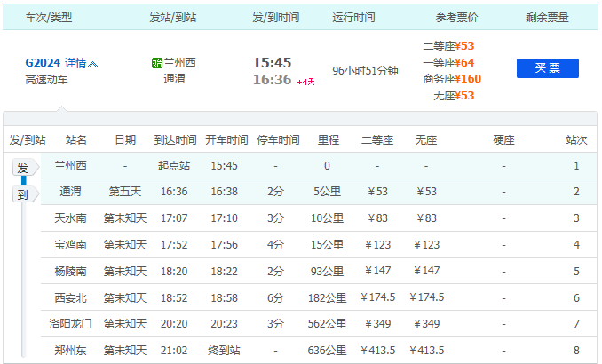Click the 车次/类型 column header

click(x=49, y=17)
